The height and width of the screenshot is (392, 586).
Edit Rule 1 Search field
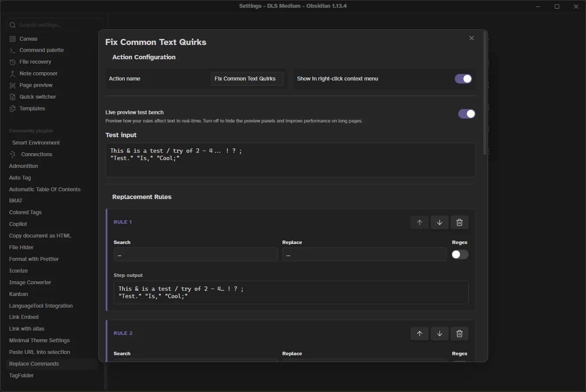pyautogui.click(x=196, y=254)
